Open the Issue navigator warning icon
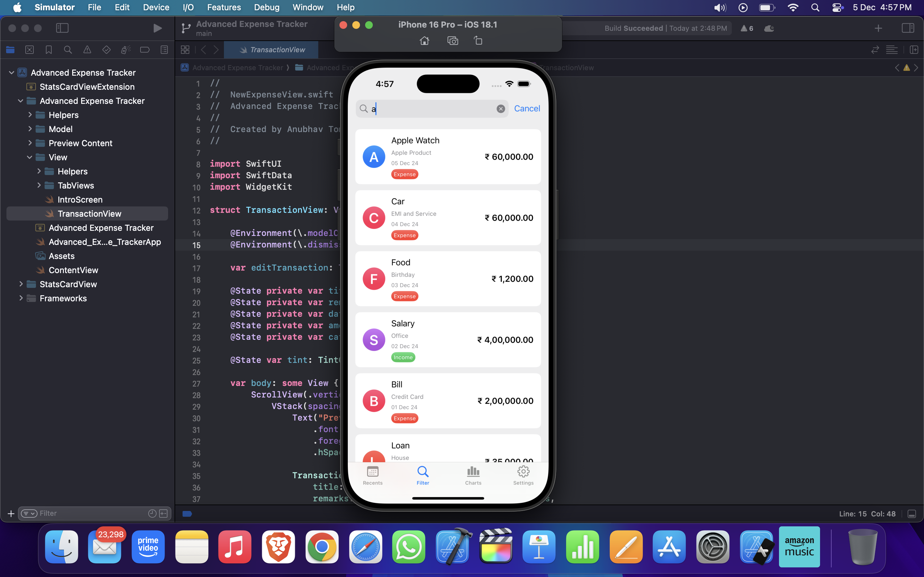Screen dimensions: 924x577 (88, 50)
